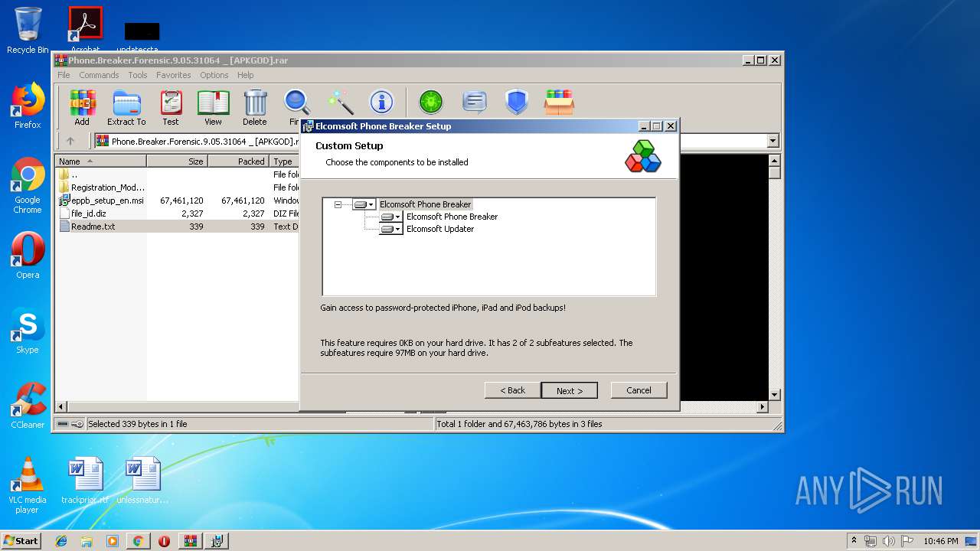Screen dimensions: 980x551
Task: Open the Opera desktop shortcut
Action: (x=28, y=256)
